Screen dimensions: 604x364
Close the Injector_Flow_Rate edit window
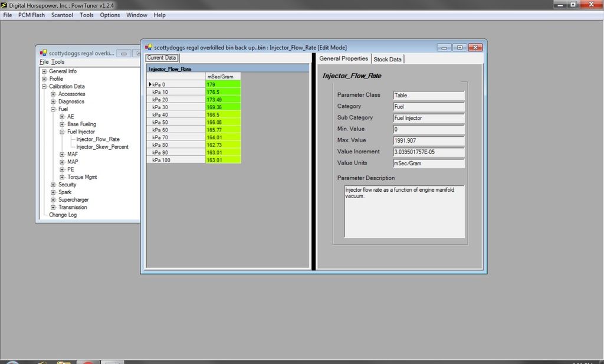pyautogui.click(x=475, y=47)
